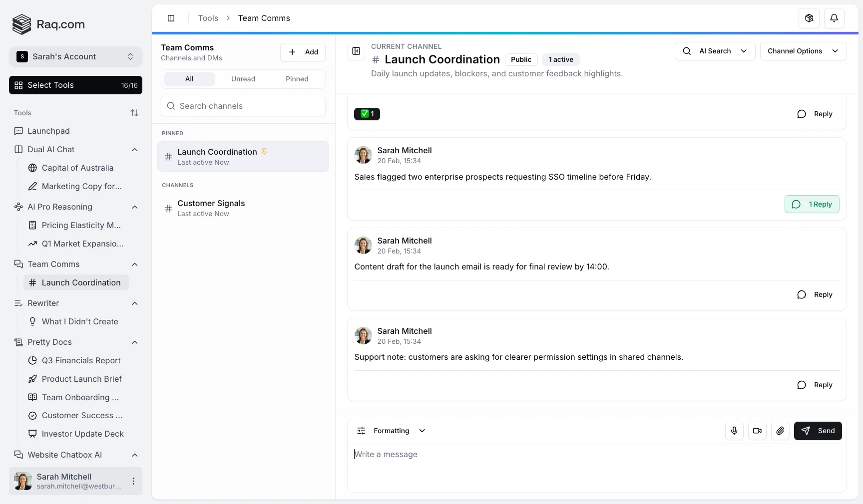Click the AI package search icon in top bar
This screenshot has height=504, width=863.
coord(809,18)
